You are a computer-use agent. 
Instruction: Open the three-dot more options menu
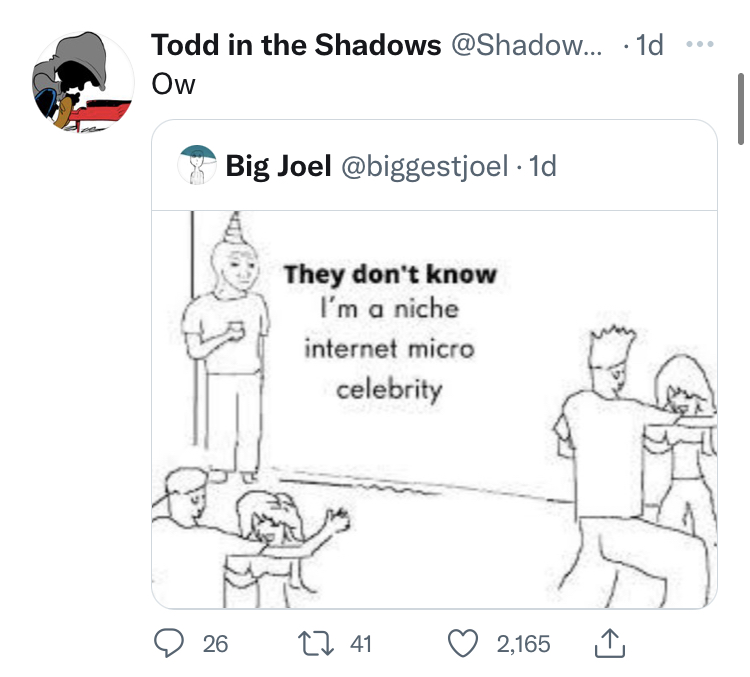[699, 44]
